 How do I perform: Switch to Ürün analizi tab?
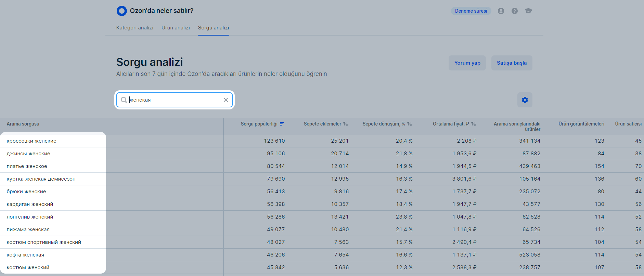(x=176, y=28)
